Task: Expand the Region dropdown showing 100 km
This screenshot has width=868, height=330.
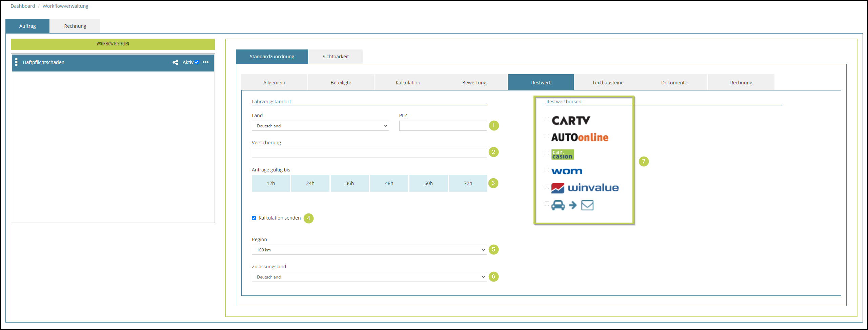Action: 369,250
